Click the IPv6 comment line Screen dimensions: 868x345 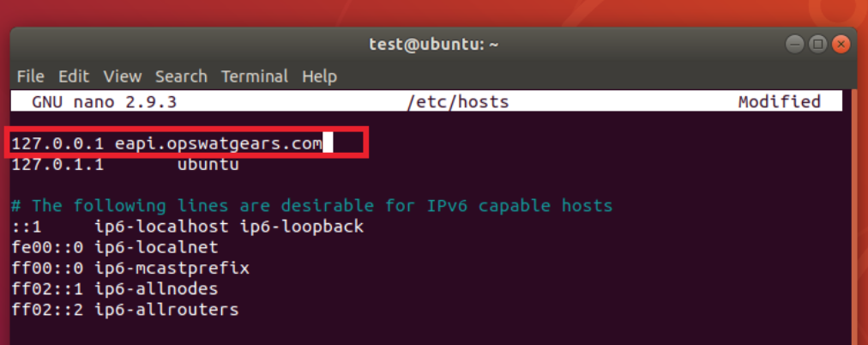pyautogui.click(x=312, y=206)
